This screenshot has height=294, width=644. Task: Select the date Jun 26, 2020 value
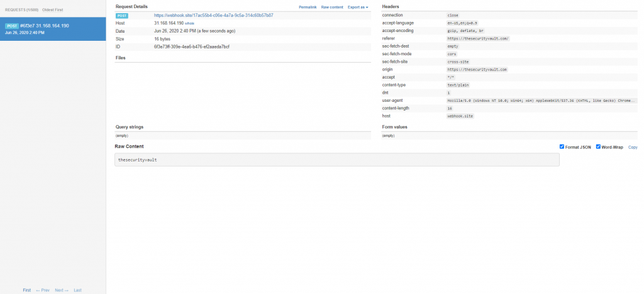point(195,31)
